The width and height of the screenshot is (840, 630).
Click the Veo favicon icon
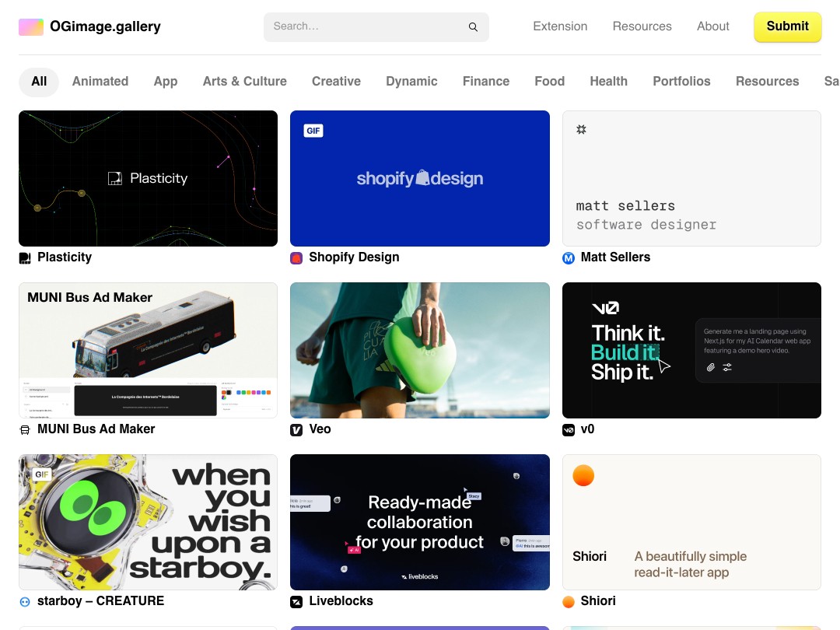coord(296,429)
